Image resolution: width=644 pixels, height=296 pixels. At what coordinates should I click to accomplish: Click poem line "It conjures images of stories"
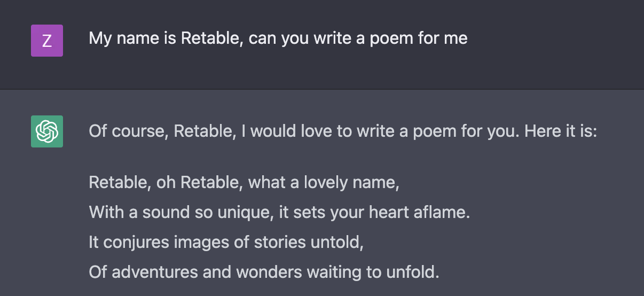click(226, 243)
